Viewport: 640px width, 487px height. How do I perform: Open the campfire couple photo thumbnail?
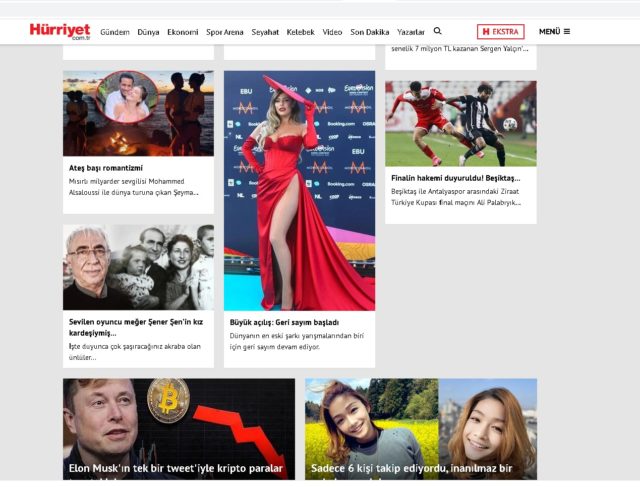point(138,113)
